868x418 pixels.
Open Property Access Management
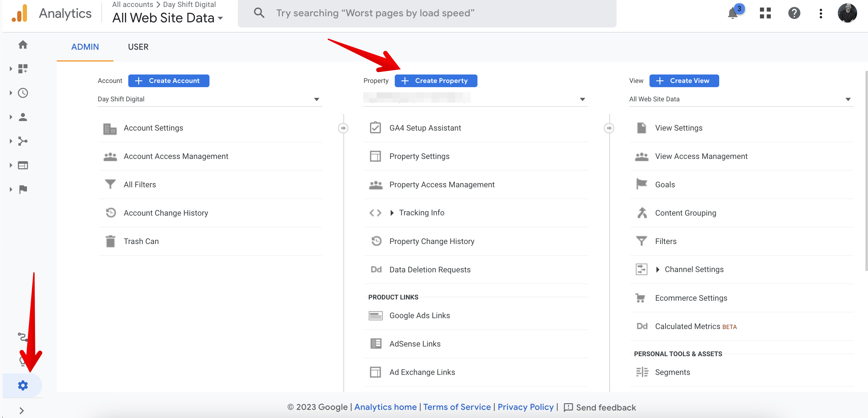(x=442, y=185)
